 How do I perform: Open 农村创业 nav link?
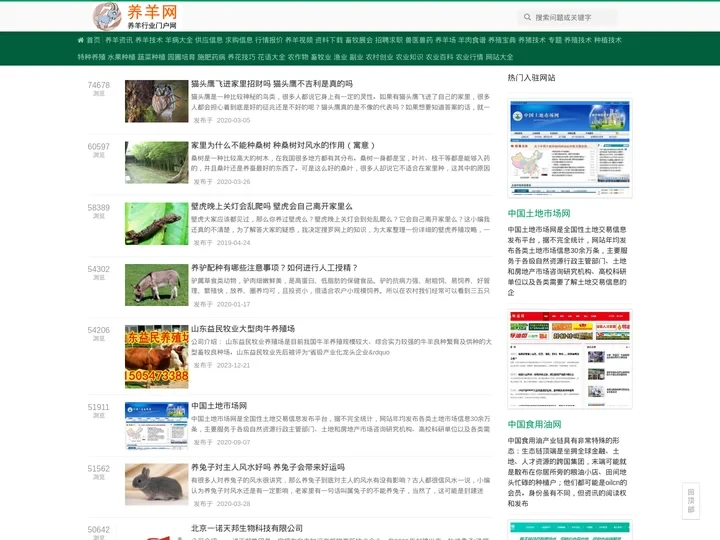379,57
